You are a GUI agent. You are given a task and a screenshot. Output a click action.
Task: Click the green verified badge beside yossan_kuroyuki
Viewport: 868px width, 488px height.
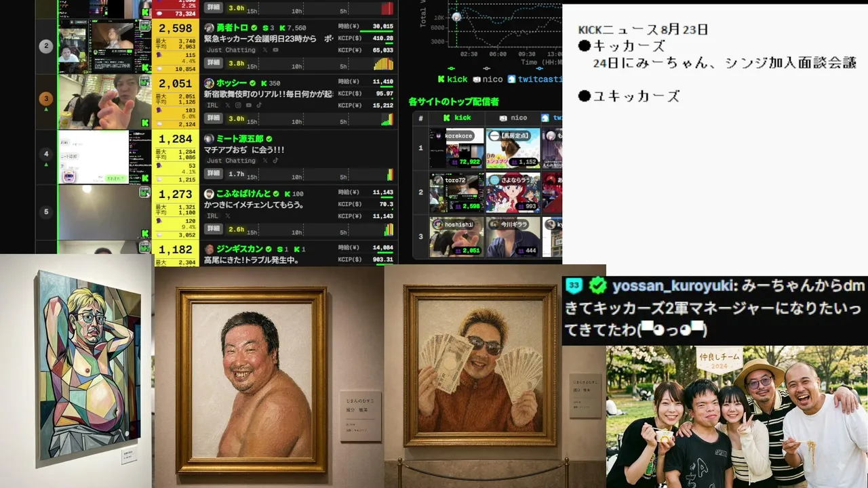pyautogui.click(x=597, y=286)
